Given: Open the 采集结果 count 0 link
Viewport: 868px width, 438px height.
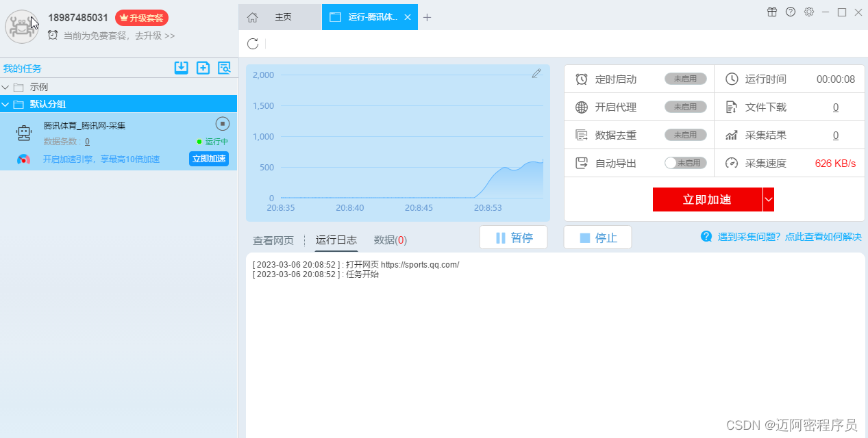Looking at the screenshot, I should (836, 135).
